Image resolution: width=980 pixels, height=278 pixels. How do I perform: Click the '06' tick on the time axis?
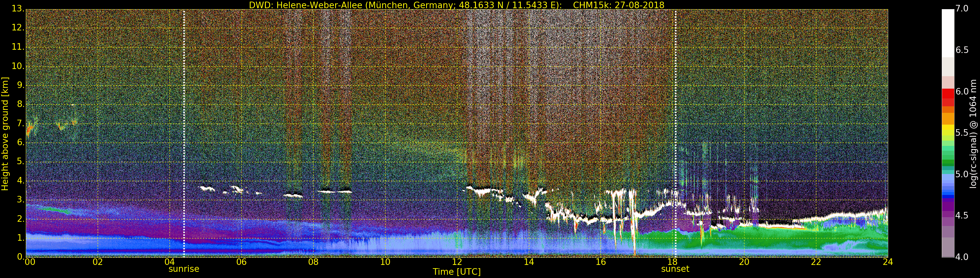242,262
